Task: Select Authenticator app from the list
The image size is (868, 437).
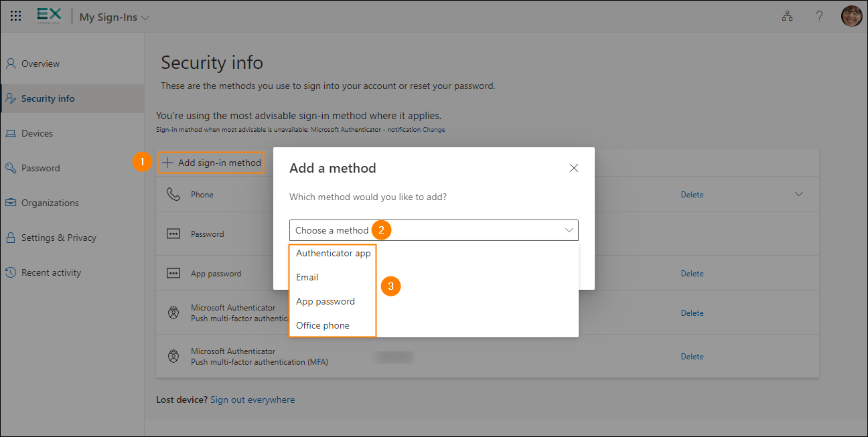Action: (x=333, y=254)
